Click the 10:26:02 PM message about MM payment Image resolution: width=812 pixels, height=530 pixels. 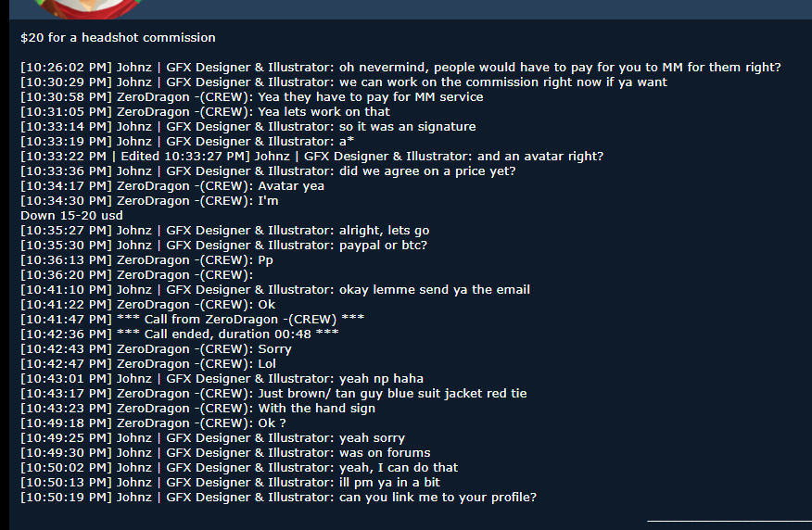(400, 68)
